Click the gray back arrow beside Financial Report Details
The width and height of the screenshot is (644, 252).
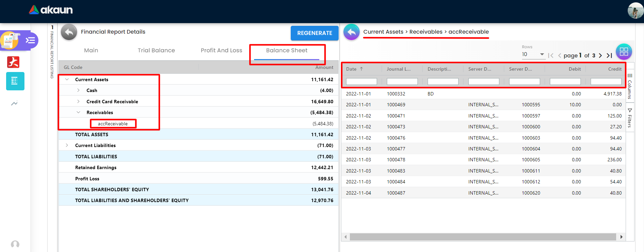[69, 32]
